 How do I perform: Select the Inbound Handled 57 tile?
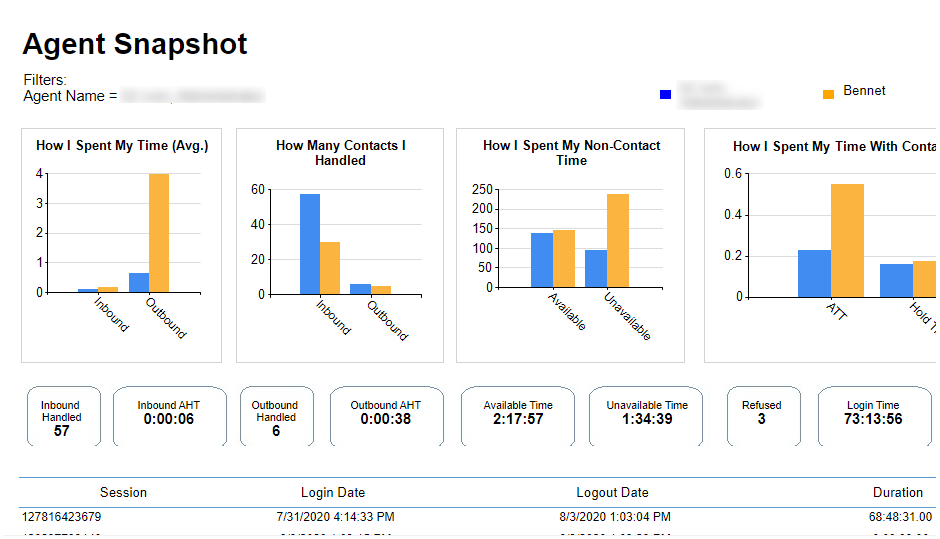coord(64,416)
